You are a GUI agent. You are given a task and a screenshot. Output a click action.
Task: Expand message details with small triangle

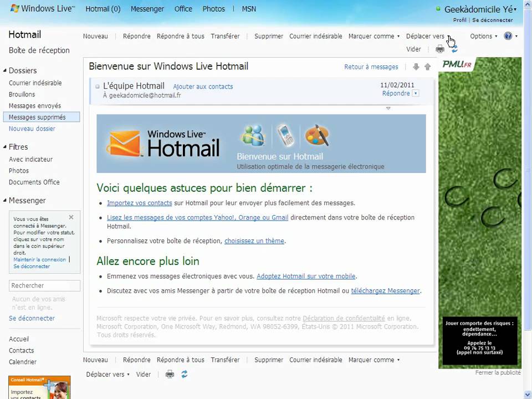pyautogui.click(x=388, y=108)
